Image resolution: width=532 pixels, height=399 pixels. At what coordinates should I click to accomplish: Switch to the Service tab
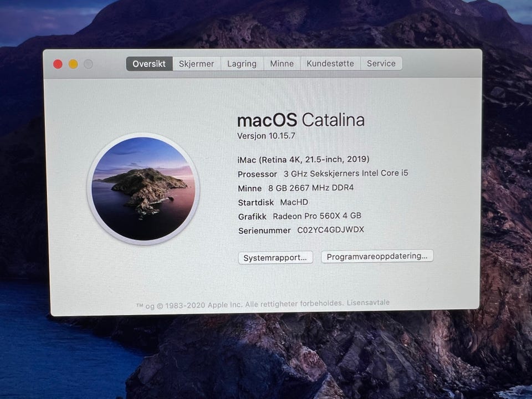pyautogui.click(x=381, y=63)
